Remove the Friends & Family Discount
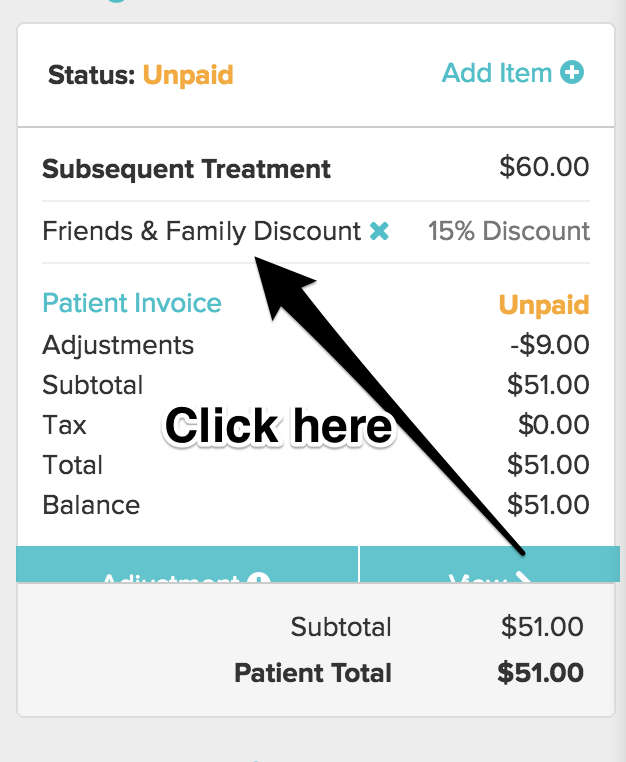626x762 pixels. [x=379, y=232]
